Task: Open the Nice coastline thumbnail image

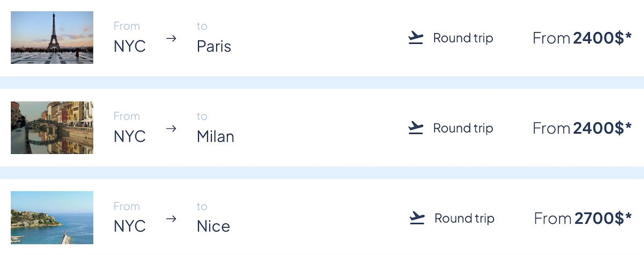Action: 52,217
